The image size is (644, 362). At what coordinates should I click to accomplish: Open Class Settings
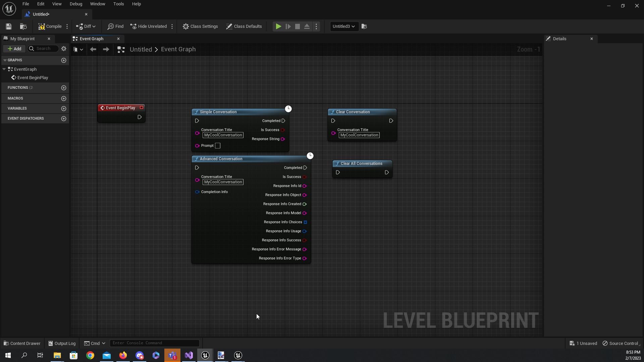tap(200, 26)
